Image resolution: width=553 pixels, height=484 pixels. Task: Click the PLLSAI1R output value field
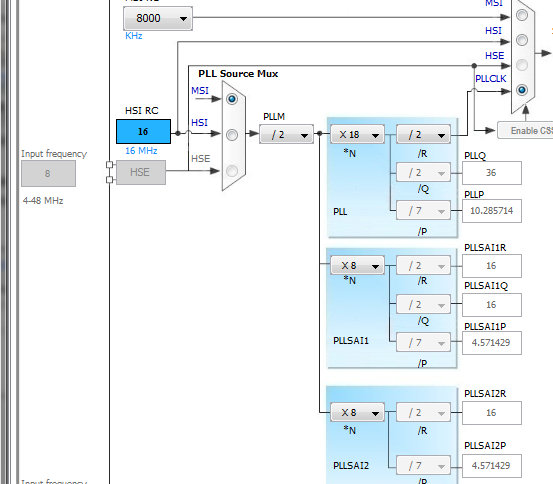click(x=492, y=266)
